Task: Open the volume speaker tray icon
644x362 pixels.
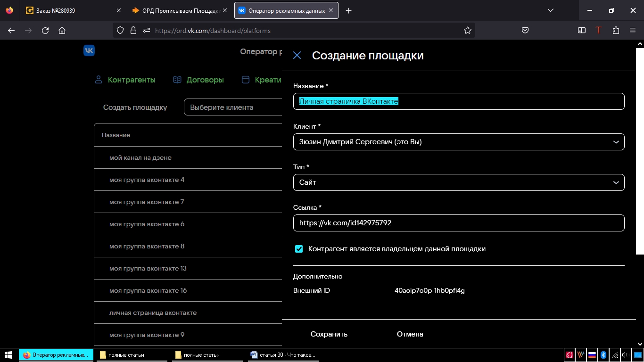Action: point(625,355)
